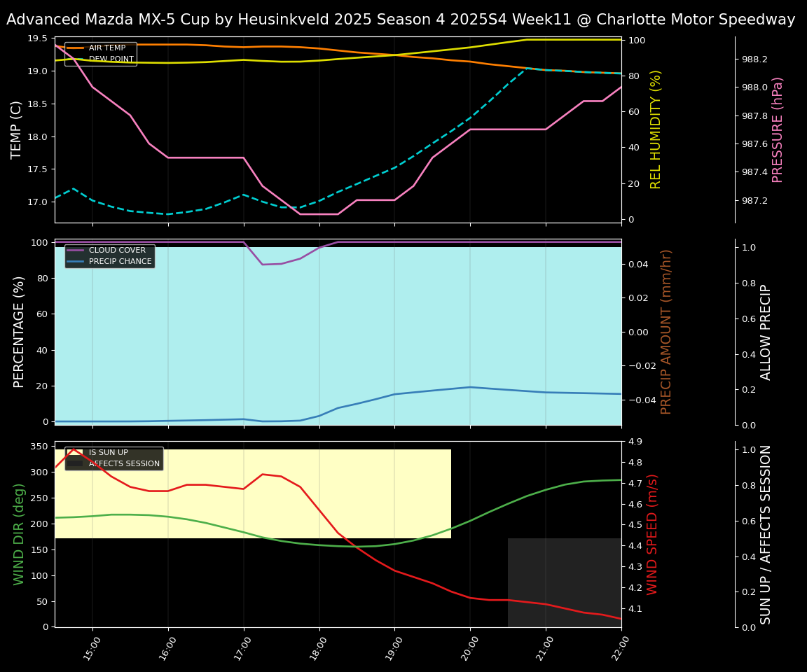Select the CLOUD COVER legend label
Viewport: 807px width, 672px height.
tap(117, 251)
